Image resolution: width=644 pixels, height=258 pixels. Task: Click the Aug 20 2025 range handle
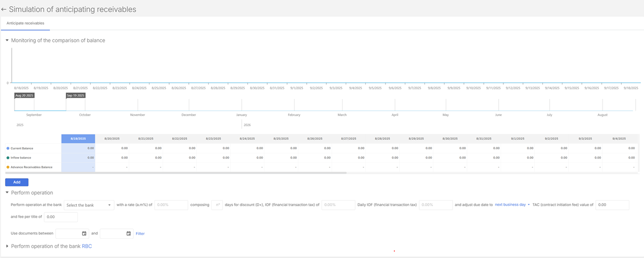click(24, 95)
